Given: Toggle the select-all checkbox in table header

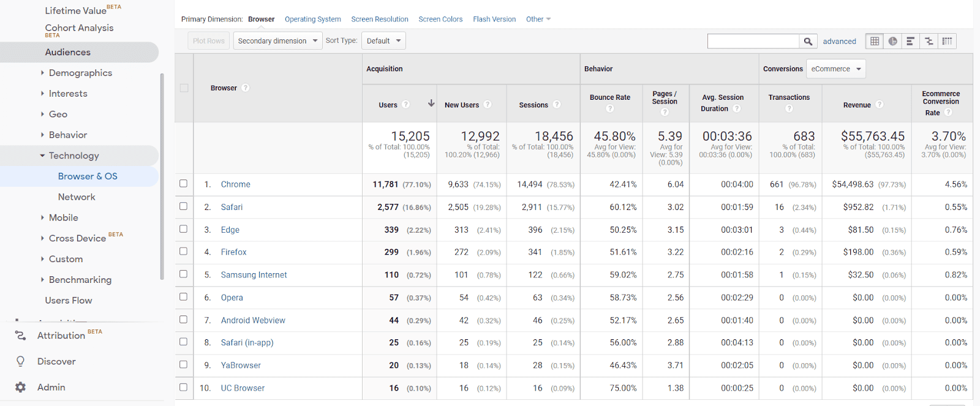Looking at the screenshot, I should click(x=184, y=88).
